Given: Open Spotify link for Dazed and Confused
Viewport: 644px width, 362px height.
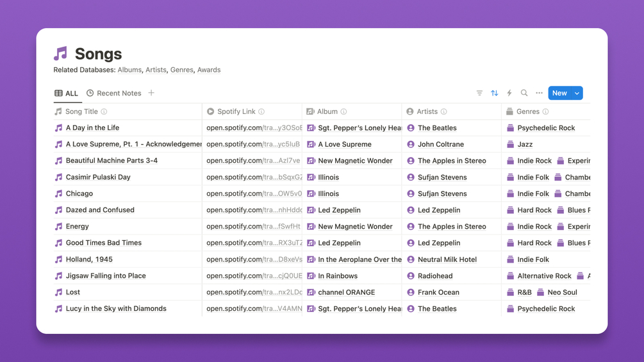Looking at the screenshot, I should point(254,210).
